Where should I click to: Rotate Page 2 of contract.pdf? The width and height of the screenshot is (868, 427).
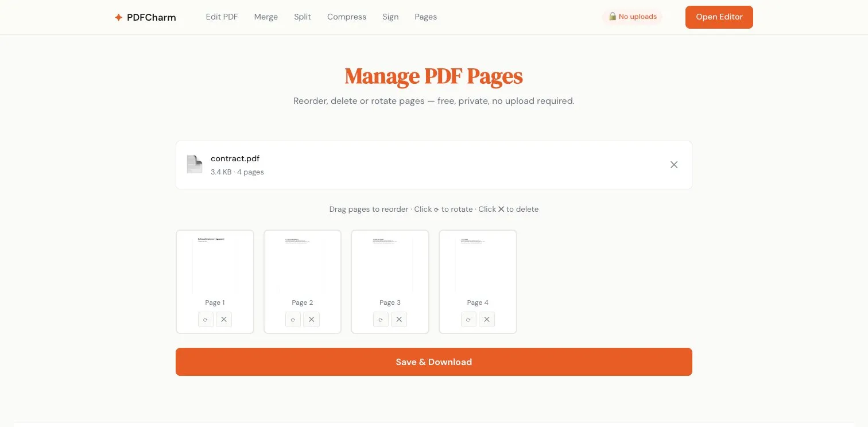click(293, 319)
